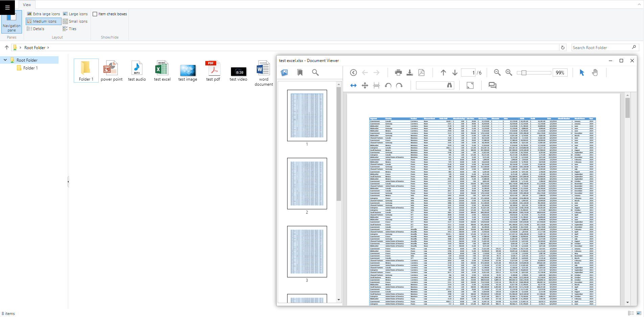Go forward to next view arrow
The height and width of the screenshot is (317, 644).
[376, 72]
